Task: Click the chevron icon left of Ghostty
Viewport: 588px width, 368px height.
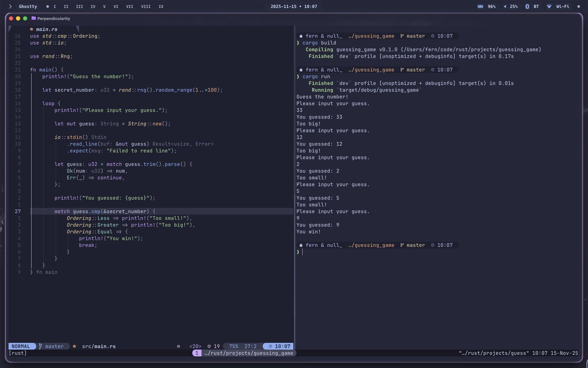Action: (x=11, y=7)
